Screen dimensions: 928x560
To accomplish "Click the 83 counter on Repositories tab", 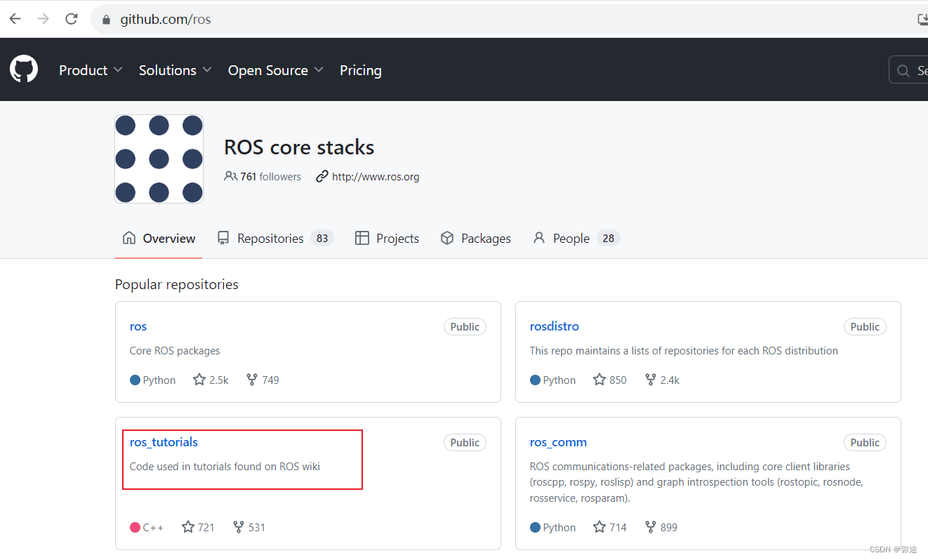I will tap(322, 239).
